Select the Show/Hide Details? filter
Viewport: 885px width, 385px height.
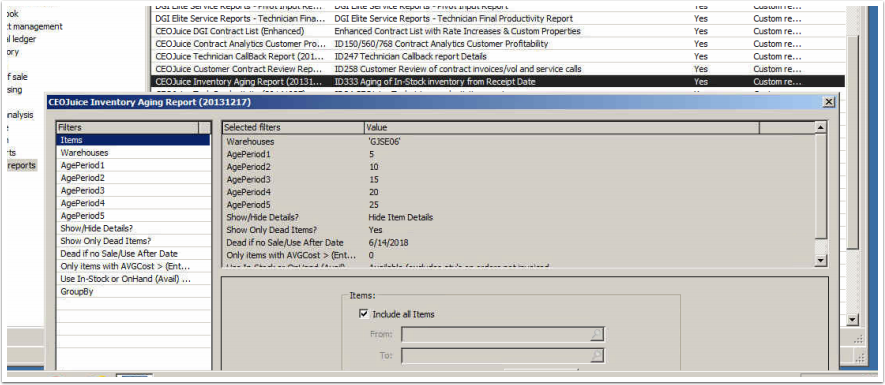coord(133,229)
